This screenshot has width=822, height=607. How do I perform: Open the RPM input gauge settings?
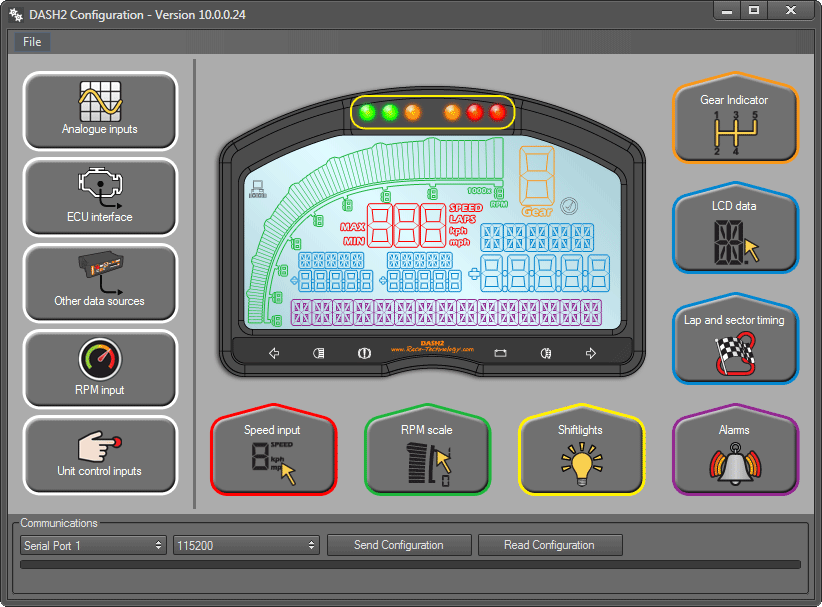(x=100, y=369)
